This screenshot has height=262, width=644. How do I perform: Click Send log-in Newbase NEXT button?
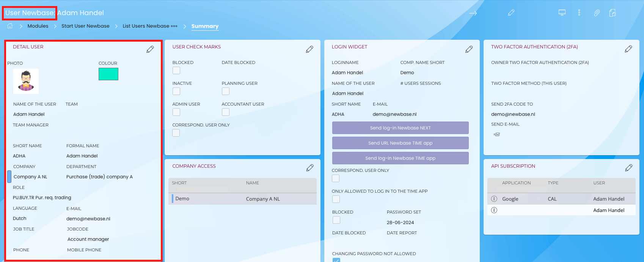click(x=401, y=128)
